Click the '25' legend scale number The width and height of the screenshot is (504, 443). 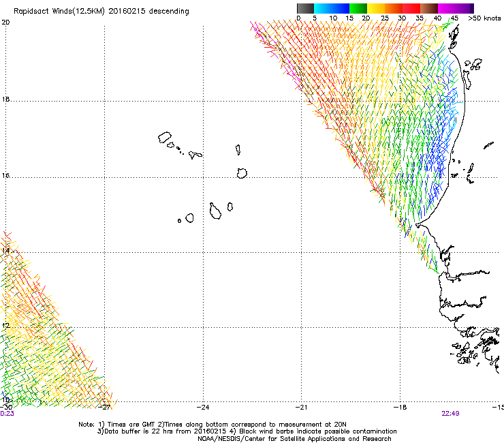pos(385,18)
